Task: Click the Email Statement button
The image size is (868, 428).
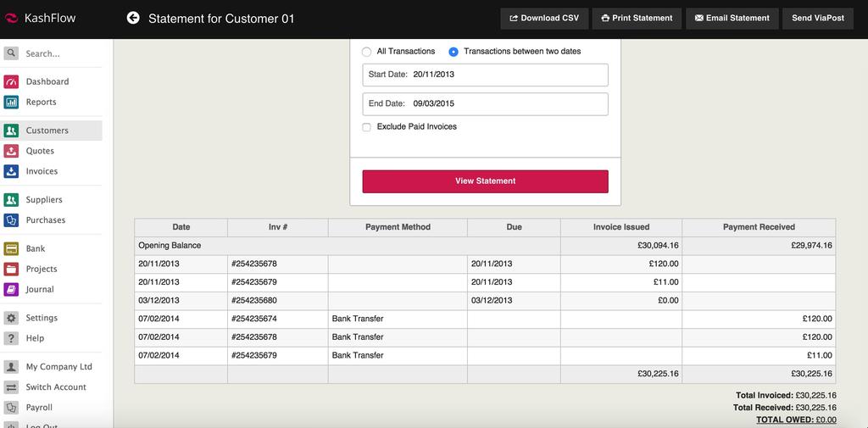Action: click(732, 18)
